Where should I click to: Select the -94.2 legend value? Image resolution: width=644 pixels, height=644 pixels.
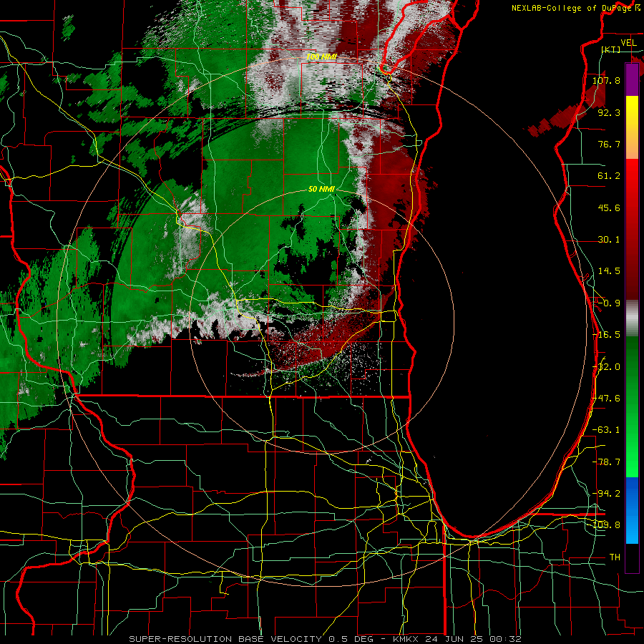tap(606, 493)
